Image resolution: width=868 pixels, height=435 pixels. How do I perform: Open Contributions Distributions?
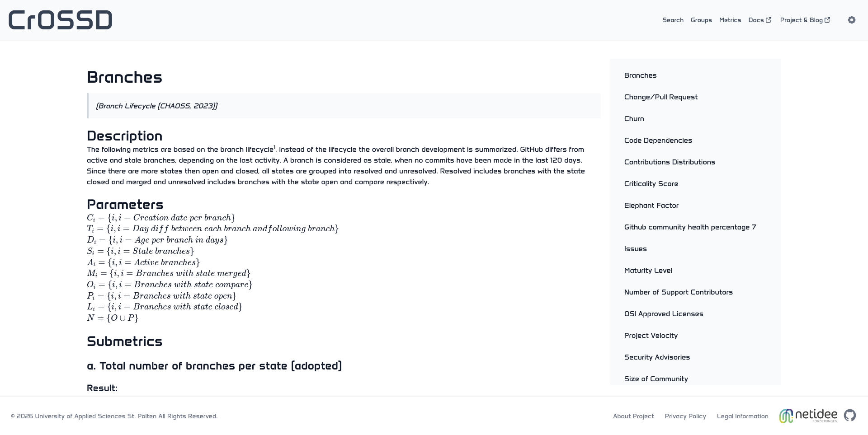[x=670, y=162]
